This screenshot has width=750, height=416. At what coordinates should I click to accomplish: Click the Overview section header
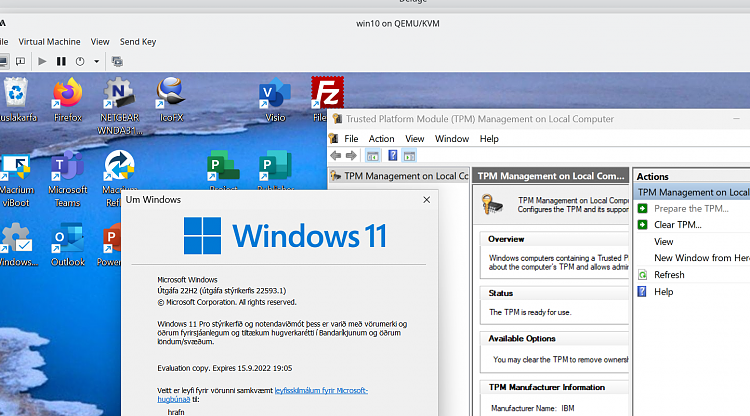pyautogui.click(x=506, y=239)
